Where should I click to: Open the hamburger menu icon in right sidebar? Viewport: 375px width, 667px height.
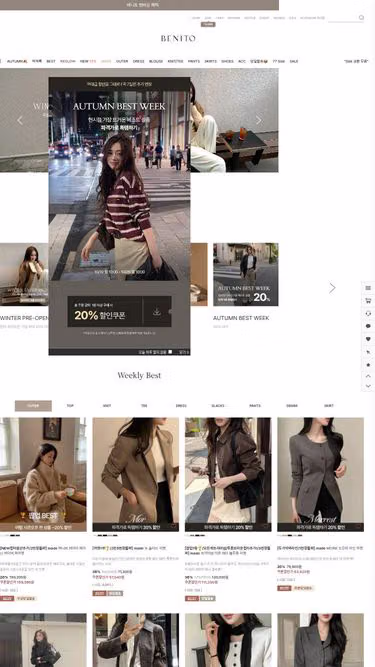coord(368,288)
